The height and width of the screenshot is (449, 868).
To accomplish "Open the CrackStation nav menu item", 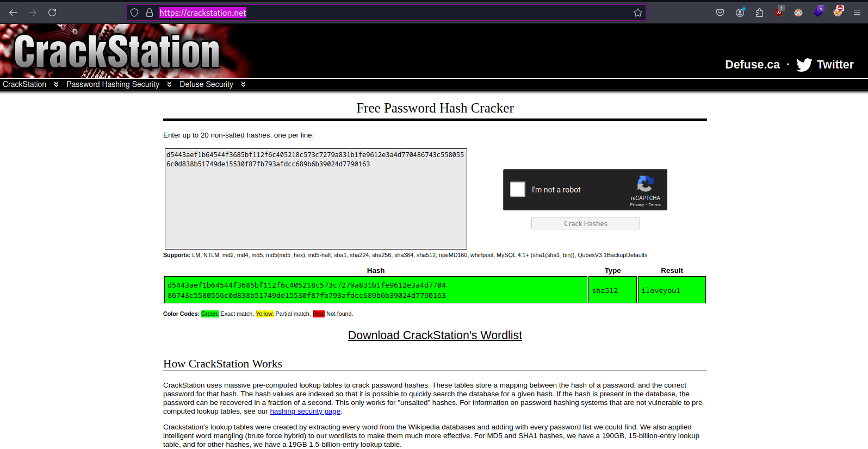I will [x=24, y=84].
